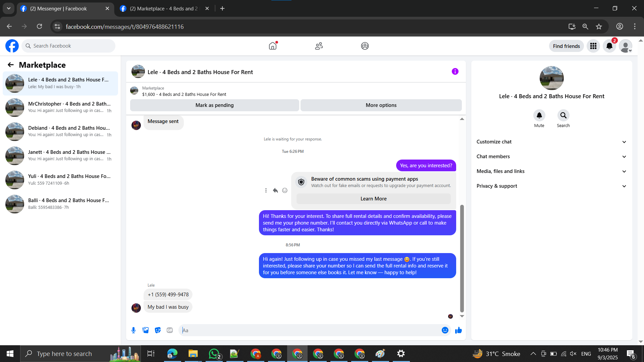The height and width of the screenshot is (362, 644).
Task: Open Settings gear from the taskbar
Action: point(401,354)
